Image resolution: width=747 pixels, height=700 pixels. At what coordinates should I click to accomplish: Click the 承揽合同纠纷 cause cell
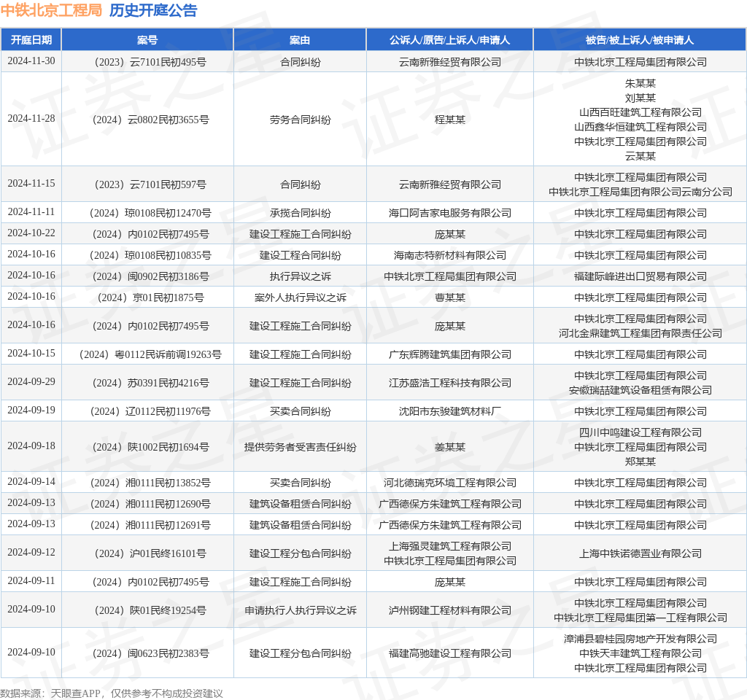pyautogui.click(x=300, y=214)
